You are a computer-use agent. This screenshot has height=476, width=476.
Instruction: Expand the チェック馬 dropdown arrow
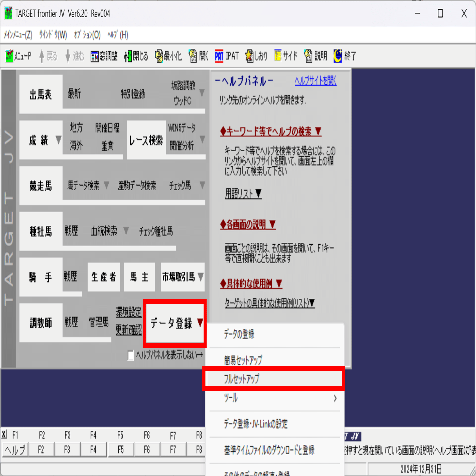tap(202, 185)
